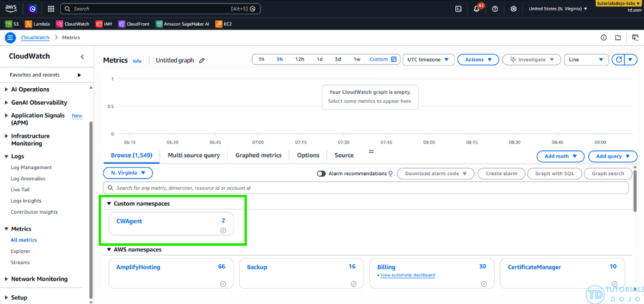644x304 pixels.
Task: Click the metric search field
Action: point(366,188)
